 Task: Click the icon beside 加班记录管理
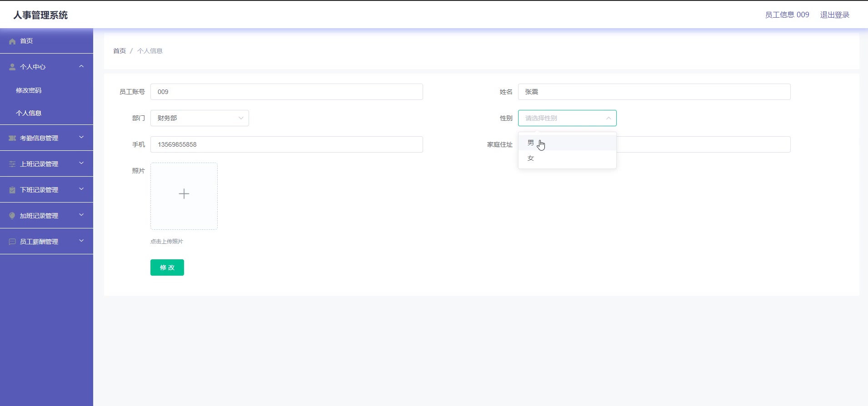point(12,216)
